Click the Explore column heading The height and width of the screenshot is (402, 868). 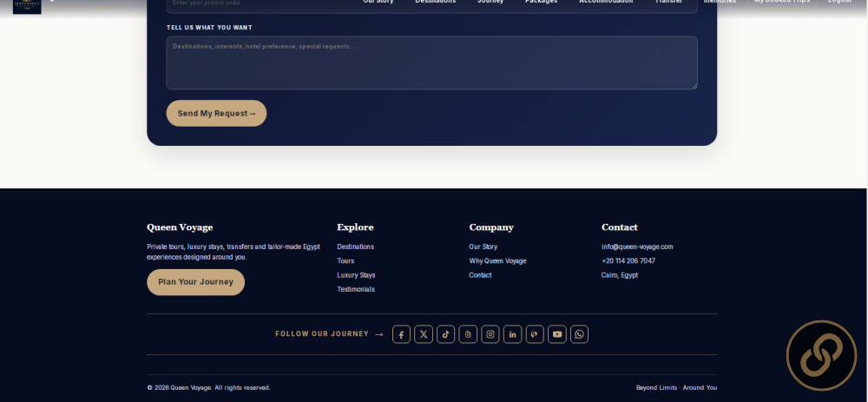click(x=355, y=227)
